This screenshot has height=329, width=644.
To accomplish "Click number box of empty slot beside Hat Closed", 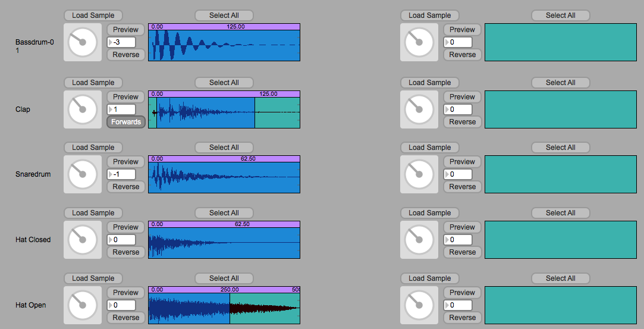I will pos(458,239).
